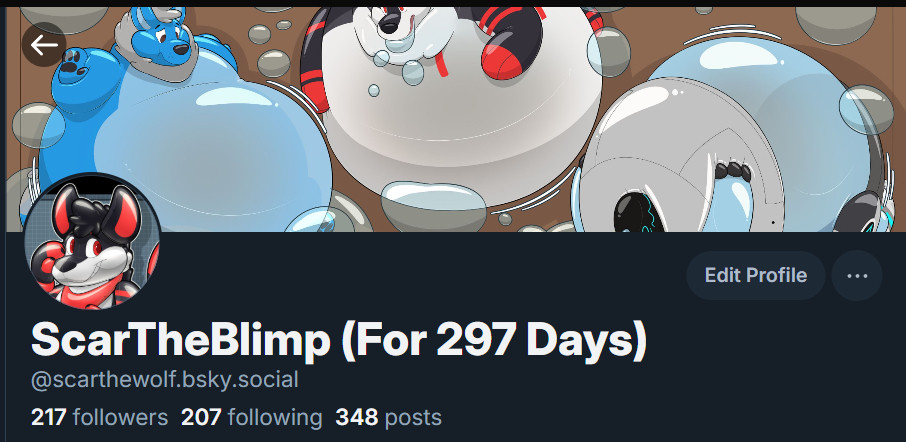Click the 348 posts count
The width and height of the screenshot is (906, 442).
pyautogui.click(x=388, y=417)
